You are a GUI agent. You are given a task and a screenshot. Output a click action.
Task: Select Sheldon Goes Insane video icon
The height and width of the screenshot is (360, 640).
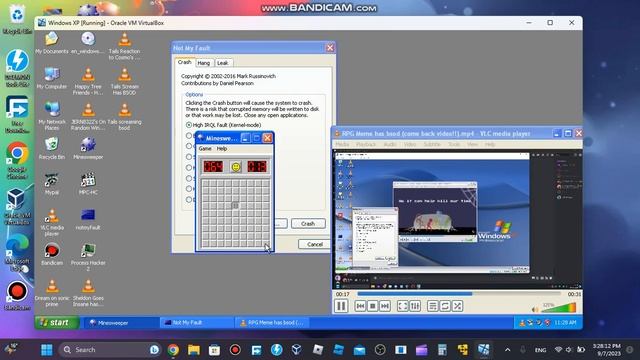click(88, 292)
